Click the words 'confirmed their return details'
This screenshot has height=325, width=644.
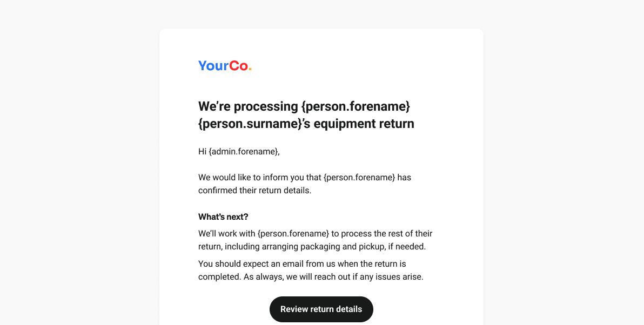click(254, 191)
